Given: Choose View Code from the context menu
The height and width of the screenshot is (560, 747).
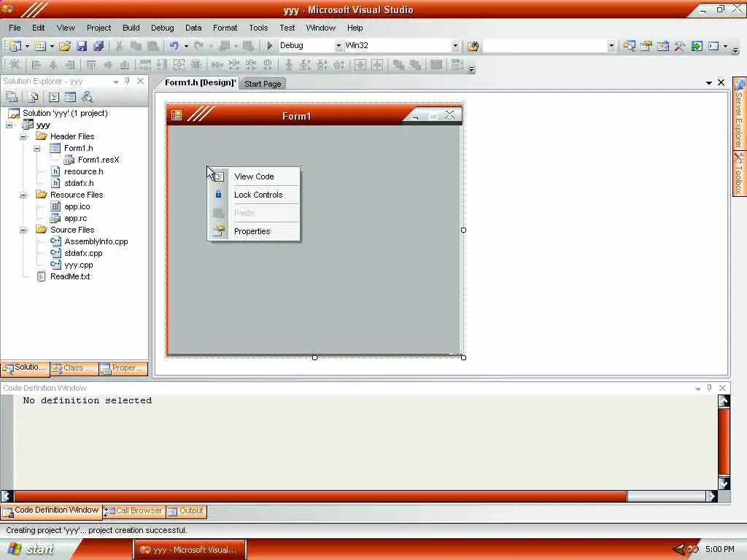Looking at the screenshot, I should (254, 176).
